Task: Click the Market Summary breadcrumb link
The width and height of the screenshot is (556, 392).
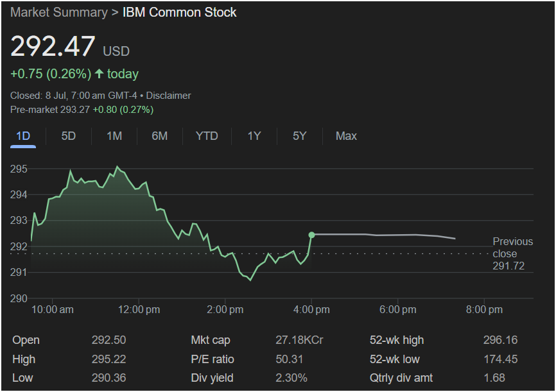Action: [x=59, y=12]
